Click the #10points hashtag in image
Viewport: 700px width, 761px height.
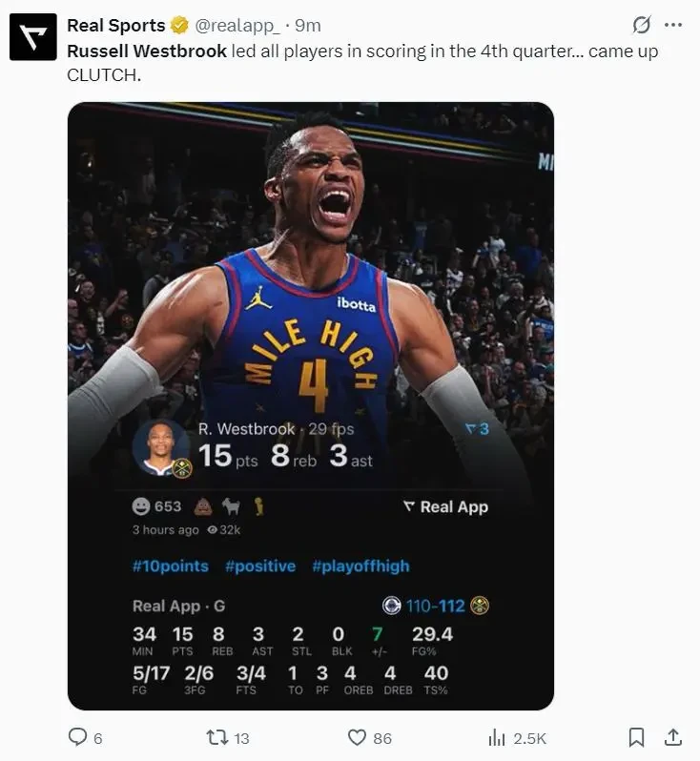click(171, 566)
